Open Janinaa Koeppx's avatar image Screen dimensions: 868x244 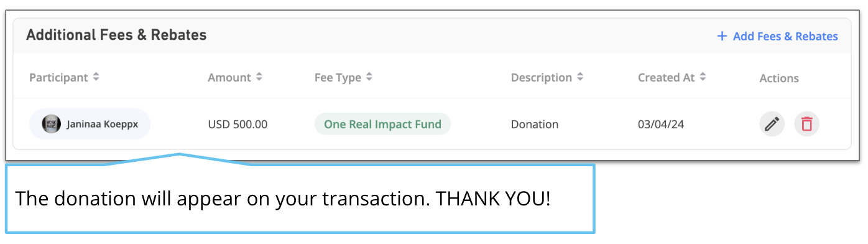coord(52,124)
